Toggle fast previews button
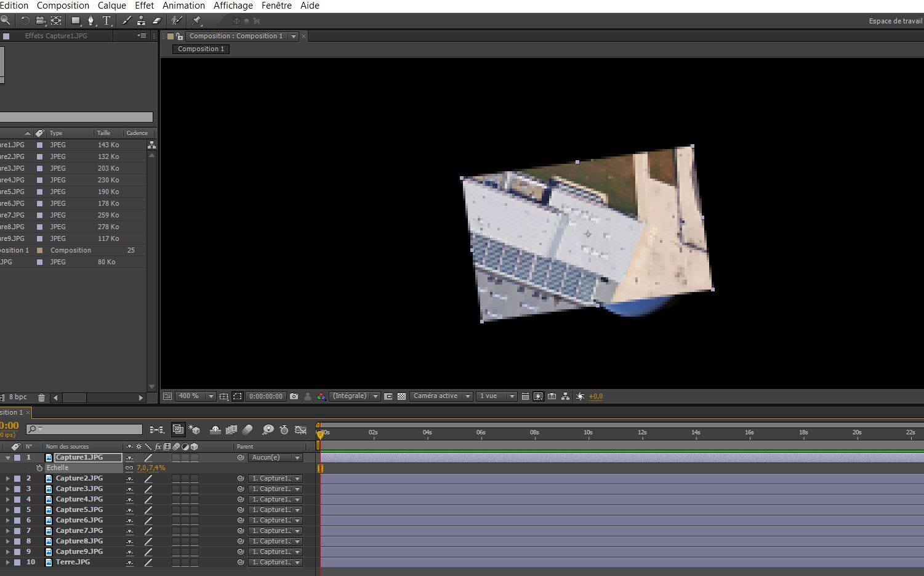This screenshot has width=924, height=576. click(x=539, y=396)
